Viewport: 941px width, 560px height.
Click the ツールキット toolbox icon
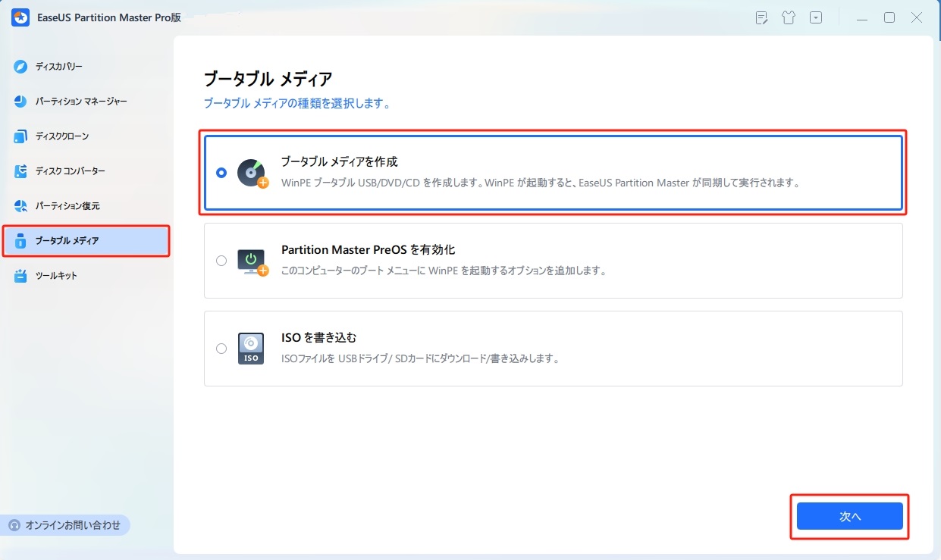pos(20,276)
